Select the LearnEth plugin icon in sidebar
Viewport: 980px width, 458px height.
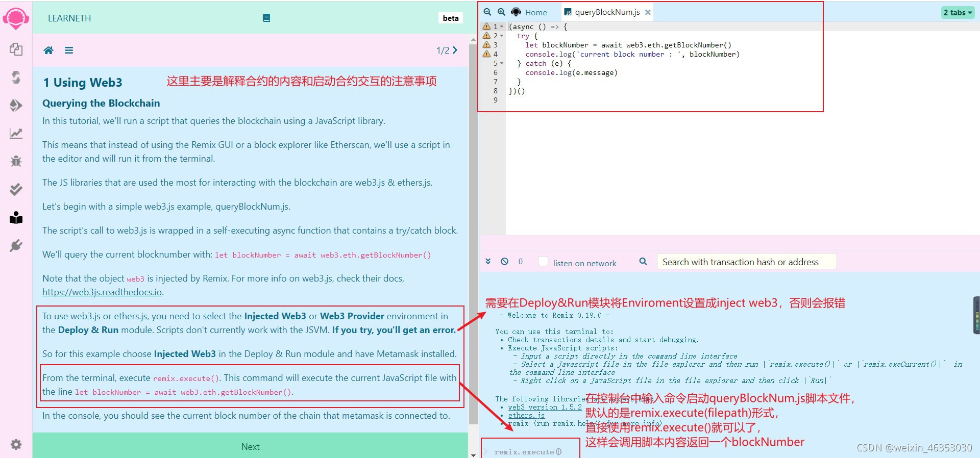(x=16, y=218)
